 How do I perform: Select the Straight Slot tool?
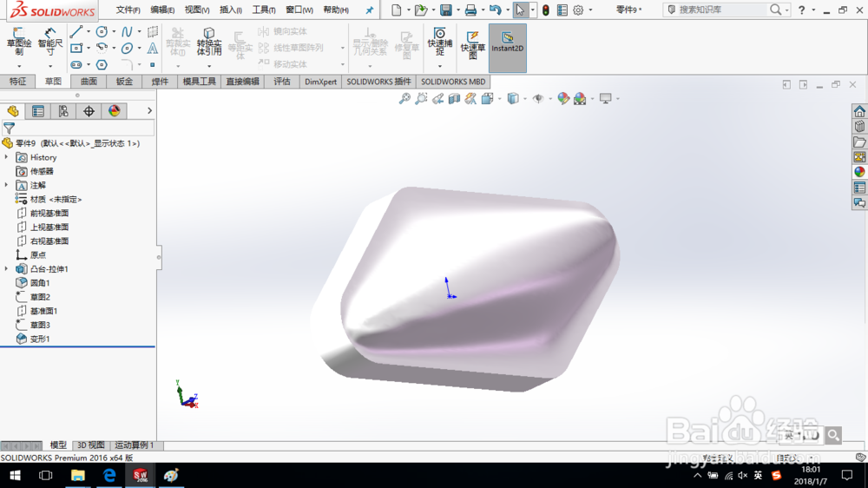[x=76, y=65]
